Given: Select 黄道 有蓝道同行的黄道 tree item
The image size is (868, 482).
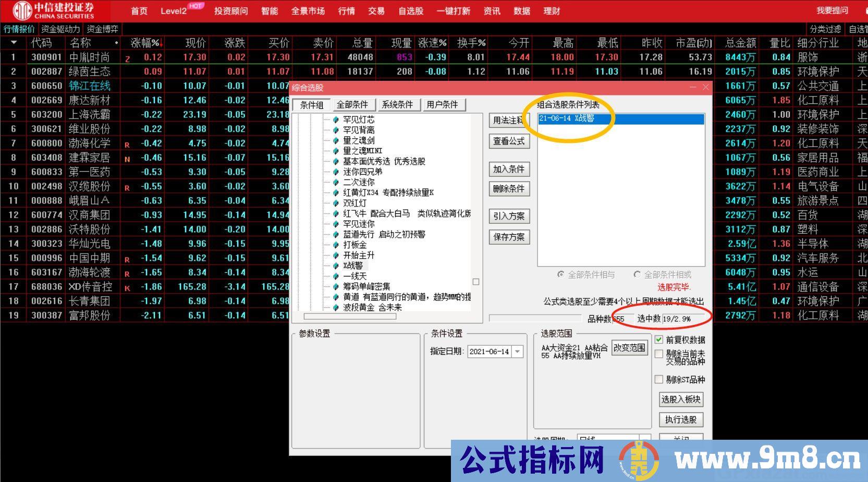Looking at the screenshot, I should point(407,297).
